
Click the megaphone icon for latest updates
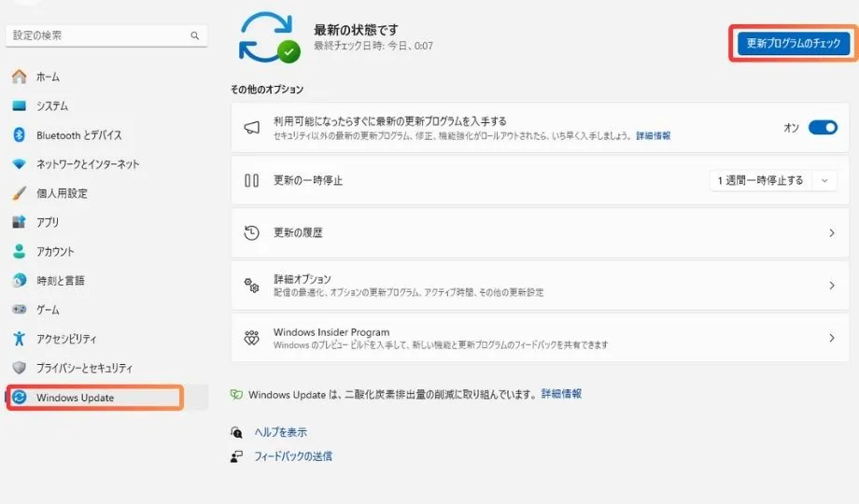251,128
